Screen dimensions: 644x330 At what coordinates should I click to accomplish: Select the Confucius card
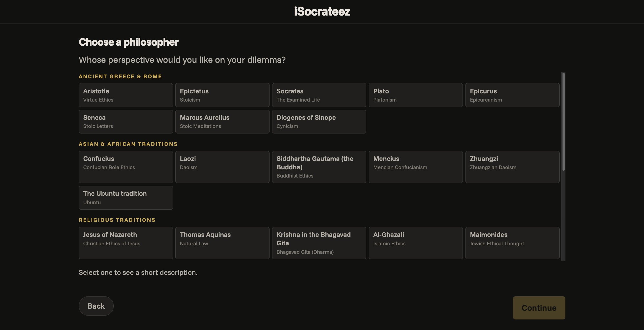pyautogui.click(x=126, y=167)
